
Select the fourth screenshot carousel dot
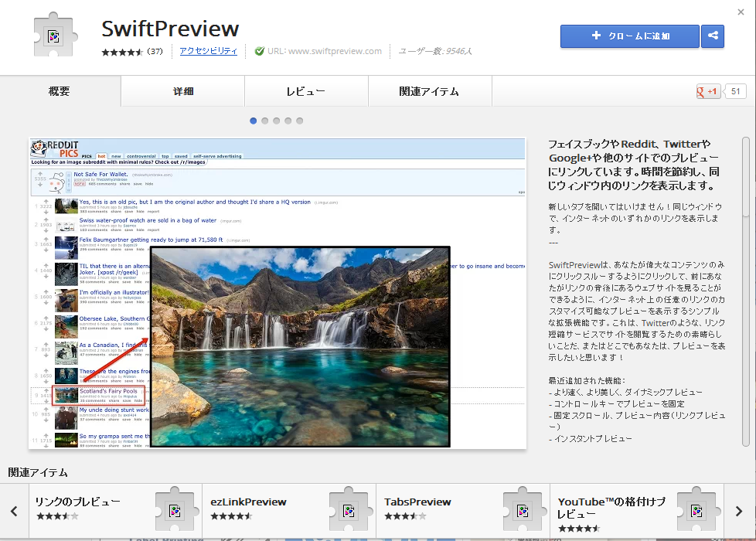(288, 121)
